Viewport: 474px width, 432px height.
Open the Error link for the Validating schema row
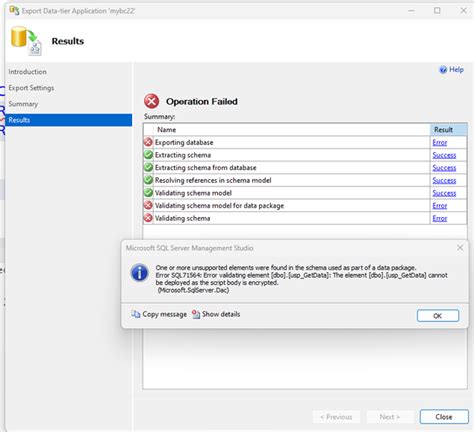pos(440,219)
